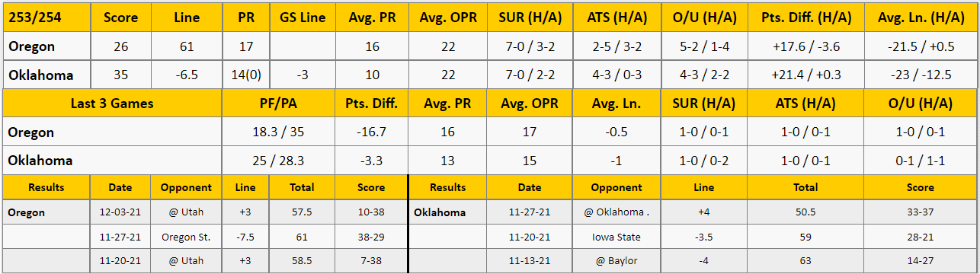Select the @ Baylor opponent cell
This screenshot has height=274, width=980.
pos(617,260)
